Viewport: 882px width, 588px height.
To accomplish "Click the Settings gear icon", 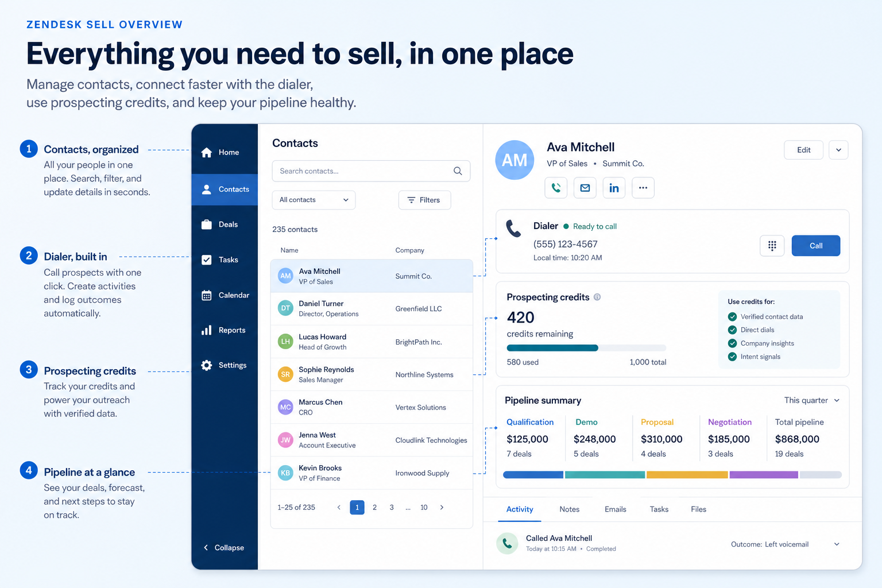I will pos(207,365).
